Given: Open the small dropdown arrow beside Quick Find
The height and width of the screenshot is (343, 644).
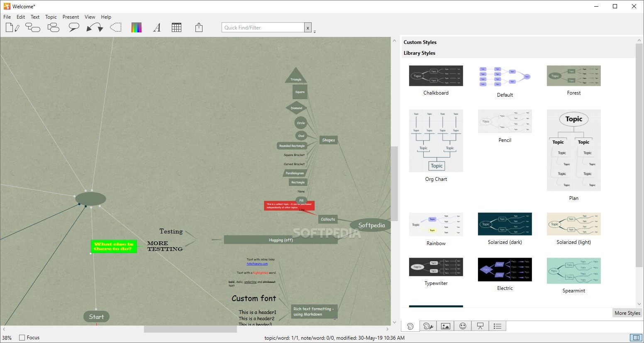Looking at the screenshot, I should point(315,32).
